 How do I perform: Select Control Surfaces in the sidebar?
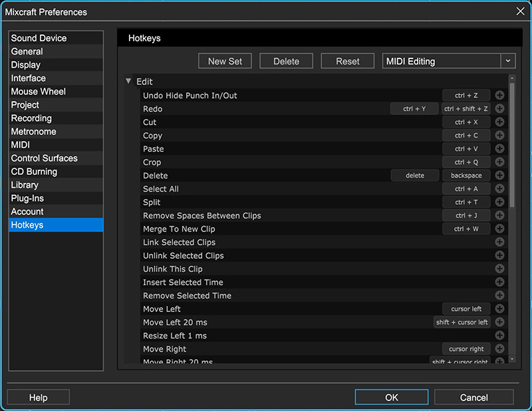click(x=44, y=158)
